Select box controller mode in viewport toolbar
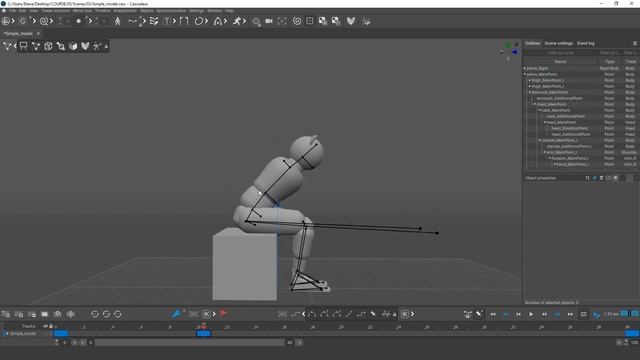 tap(24, 46)
